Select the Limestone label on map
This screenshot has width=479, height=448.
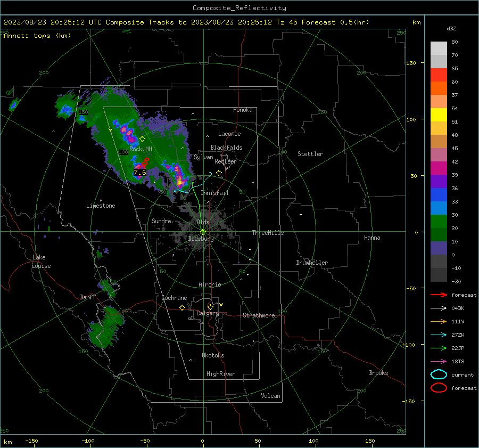click(x=101, y=206)
